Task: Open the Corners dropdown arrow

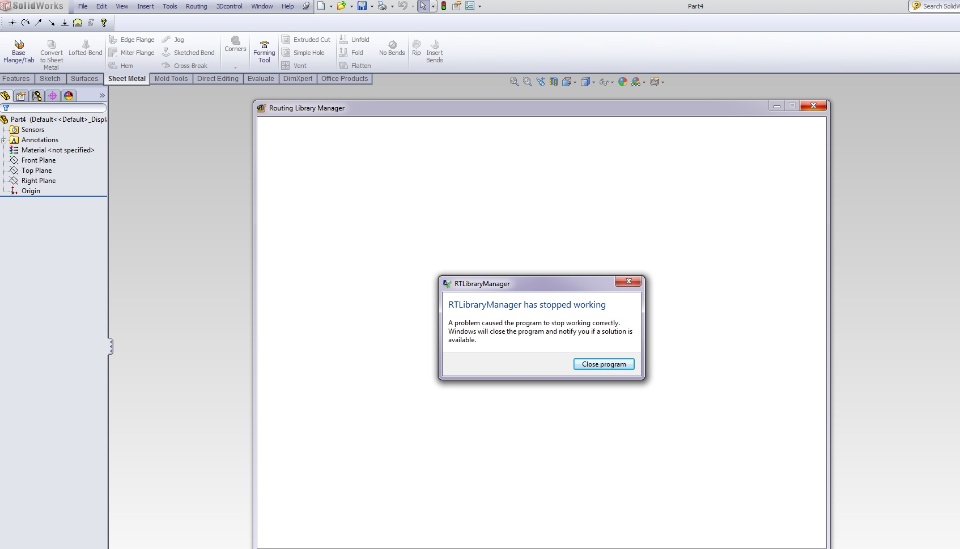Action: (235, 67)
